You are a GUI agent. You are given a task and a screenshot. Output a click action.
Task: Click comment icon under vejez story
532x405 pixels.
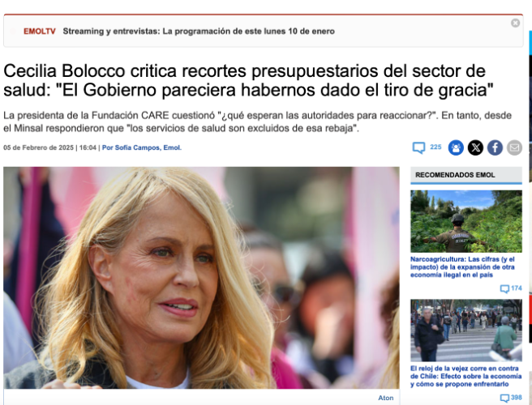(x=504, y=398)
